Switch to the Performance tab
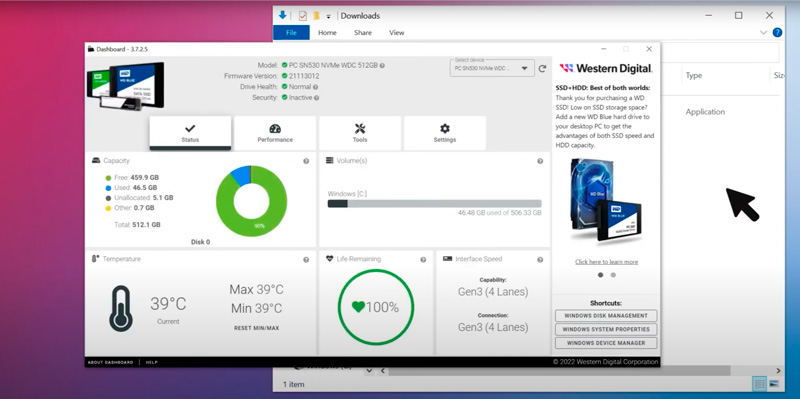The height and width of the screenshot is (399, 800). coord(275,133)
